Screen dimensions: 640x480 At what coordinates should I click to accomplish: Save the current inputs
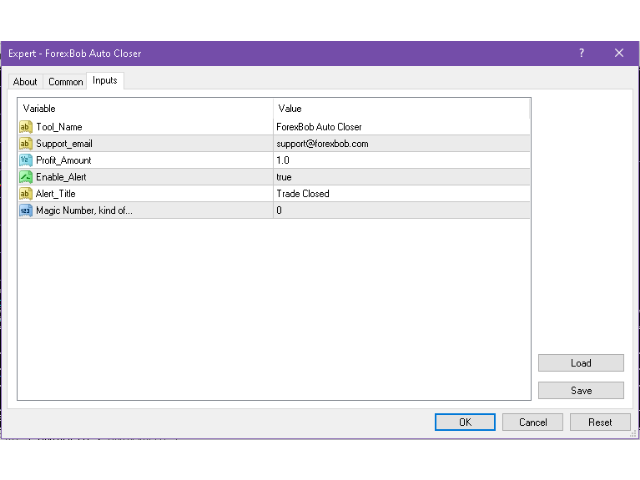point(581,390)
